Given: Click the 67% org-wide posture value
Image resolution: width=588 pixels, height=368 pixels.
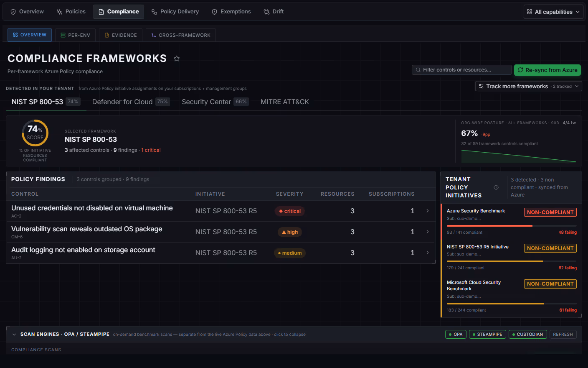Looking at the screenshot, I should (469, 133).
